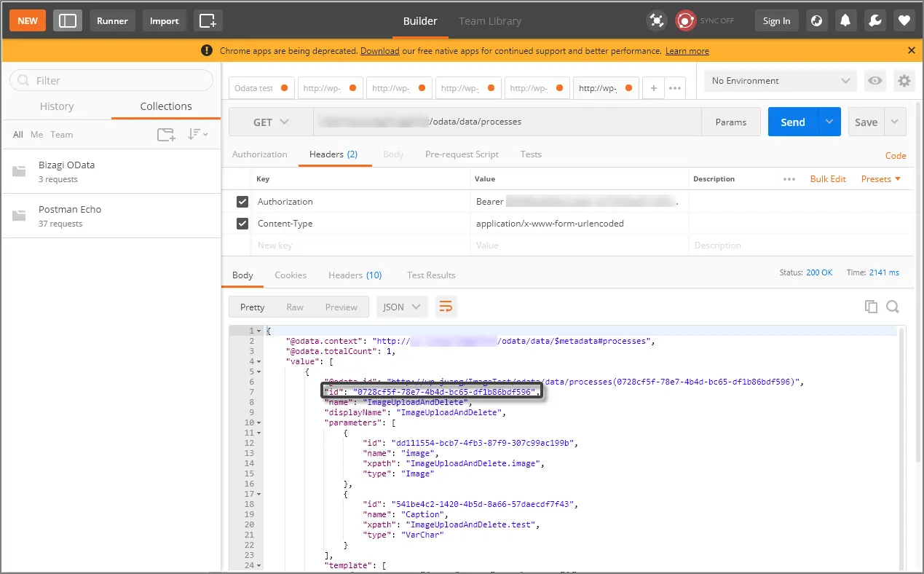Open the GET method dropdown
The height and width of the screenshot is (574, 924).
[271, 122]
